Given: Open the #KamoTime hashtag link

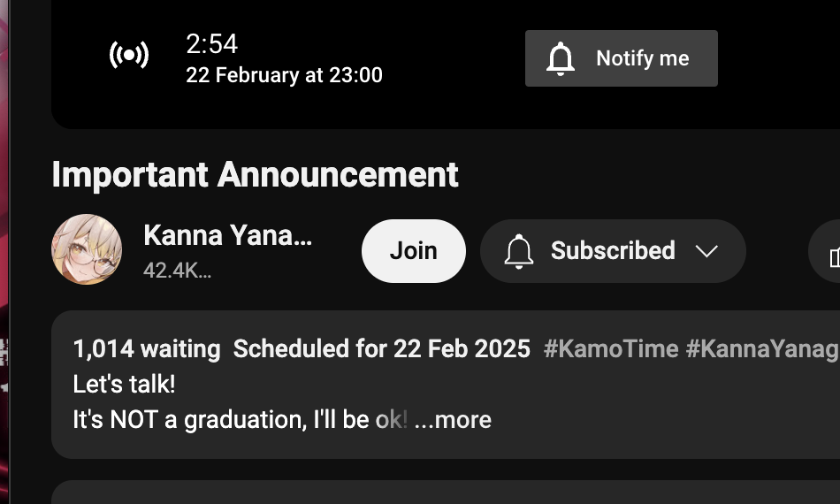Looking at the screenshot, I should pyautogui.click(x=611, y=348).
